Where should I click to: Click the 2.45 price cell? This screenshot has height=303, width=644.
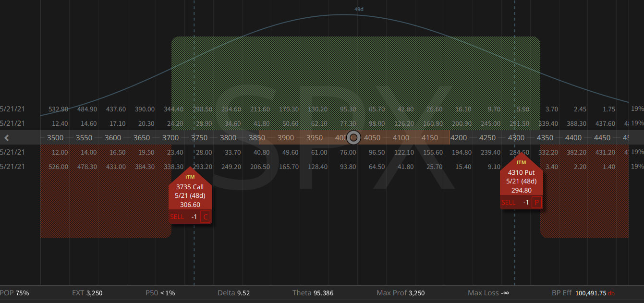click(580, 109)
